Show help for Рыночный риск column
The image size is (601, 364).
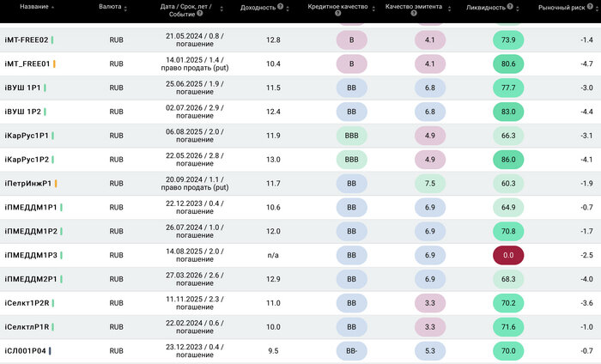pyautogui.click(x=591, y=8)
